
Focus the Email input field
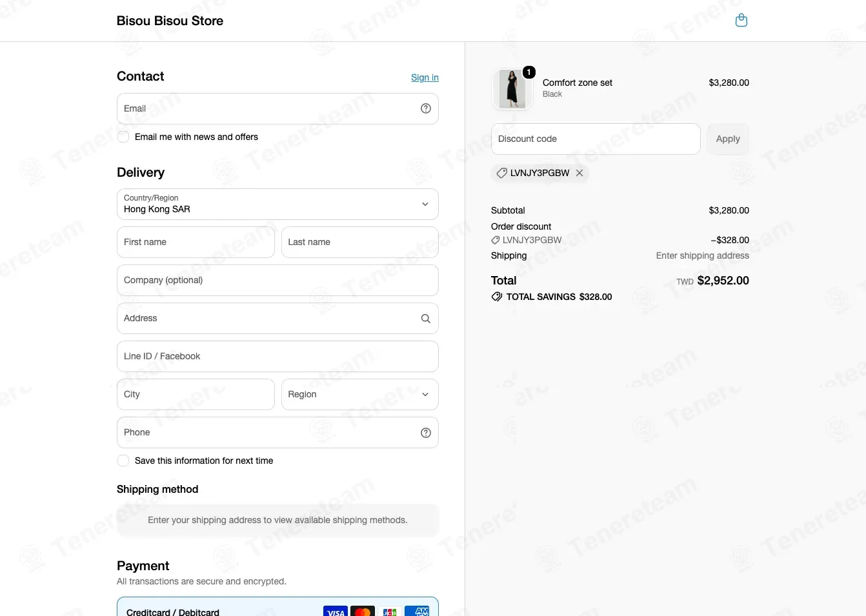277,109
